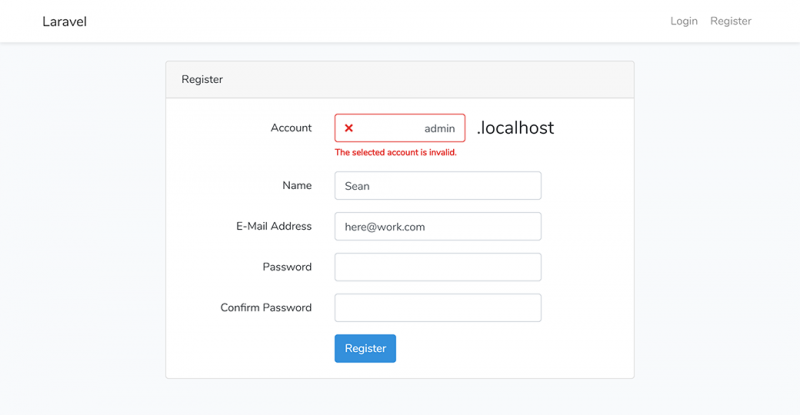
Task: Click the red X invalid icon
Action: 349,129
